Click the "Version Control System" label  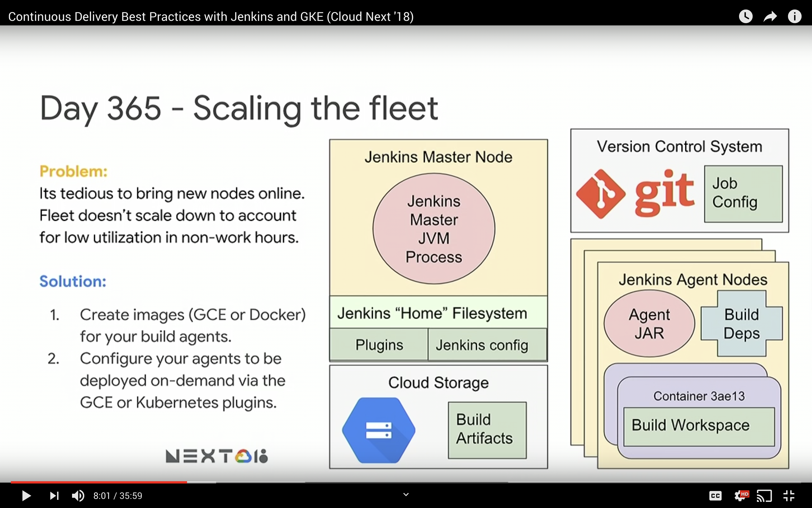679,147
